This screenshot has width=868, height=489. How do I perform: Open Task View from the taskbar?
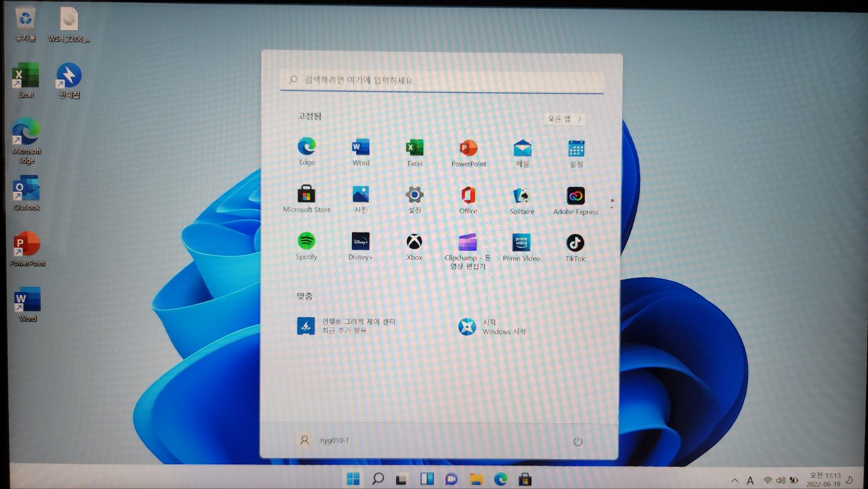point(402,479)
